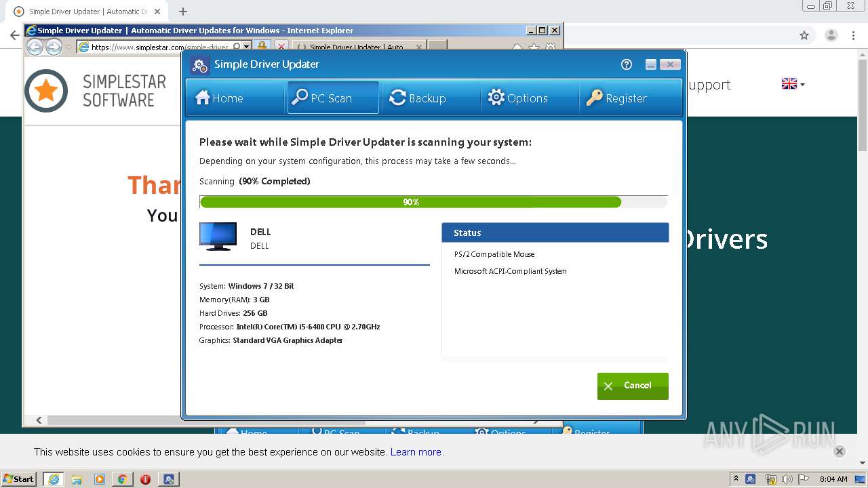Open Internet Explorer from the taskbar
868x488 pixels.
pos(54,479)
